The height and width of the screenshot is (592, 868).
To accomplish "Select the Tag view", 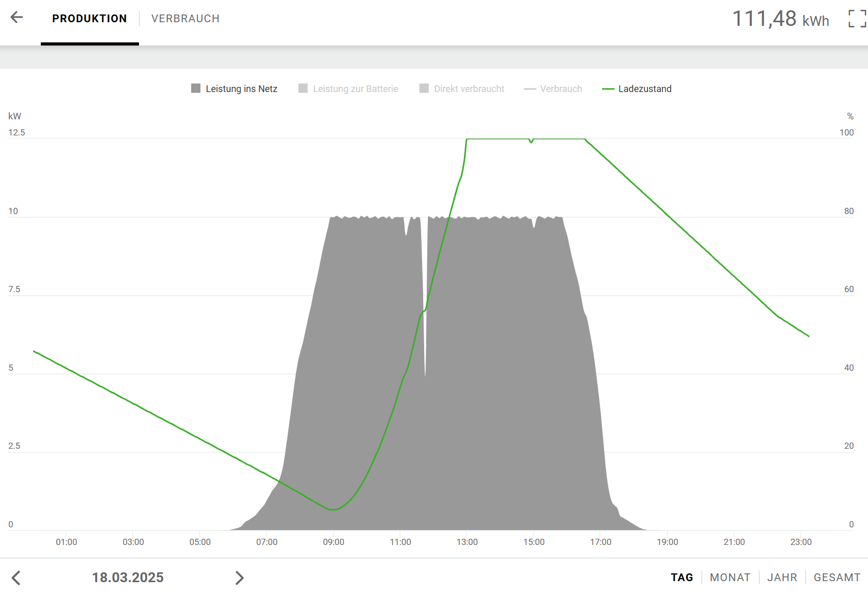I will (x=681, y=578).
